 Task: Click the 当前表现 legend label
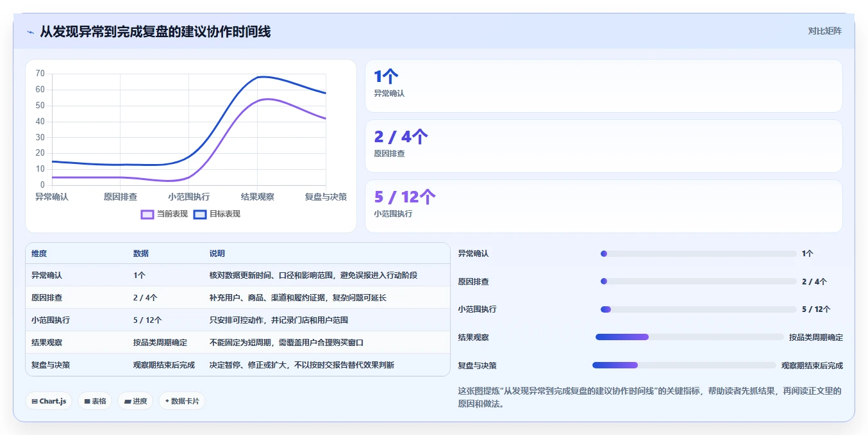click(172, 214)
